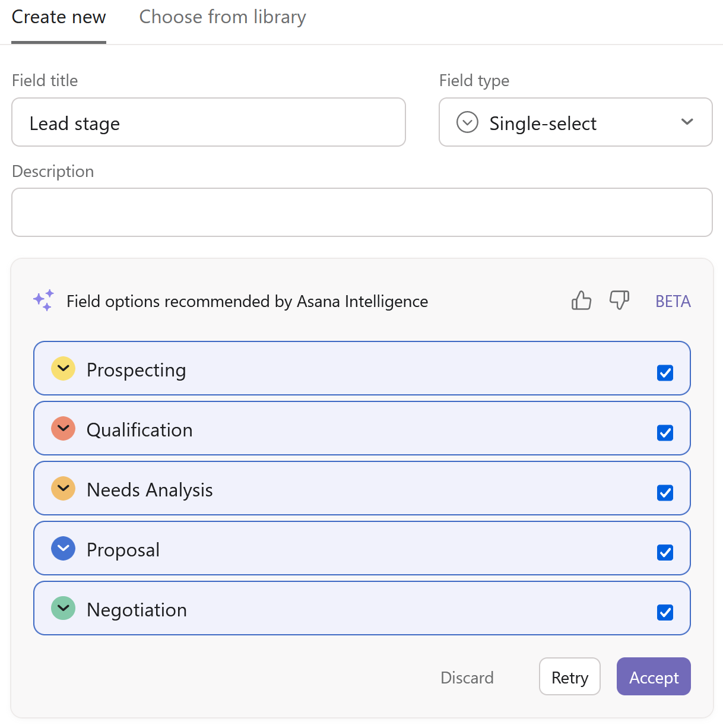Deselect the Needs Analysis checkbox
The height and width of the screenshot is (728, 723).
(x=665, y=493)
